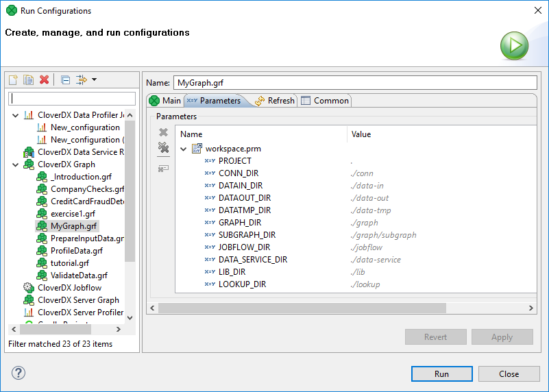Click Filter launch configurations icon
The height and width of the screenshot is (392, 549).
click(x=82, y=79)
